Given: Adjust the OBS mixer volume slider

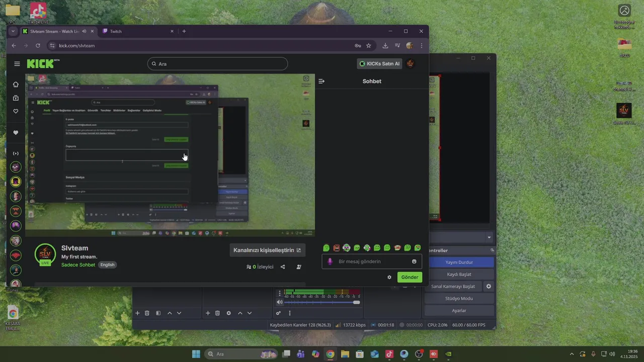Looking at the screenshot, I should click(322, 302).
